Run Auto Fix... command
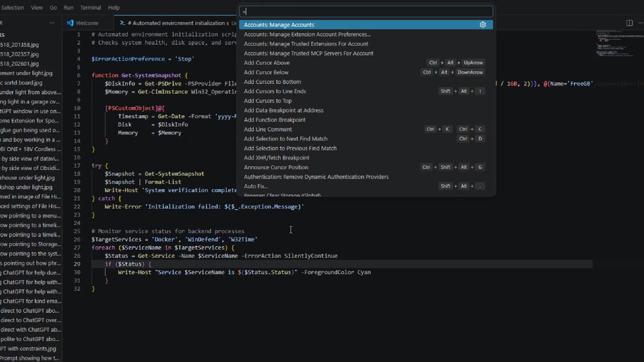This screenshot has height=362, width=644. [366, 186]
